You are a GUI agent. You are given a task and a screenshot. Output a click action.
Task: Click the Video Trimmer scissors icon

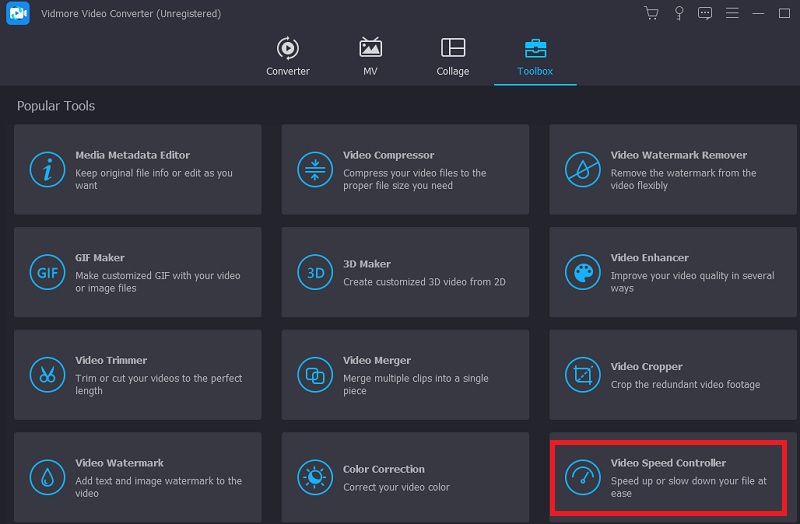47,375
